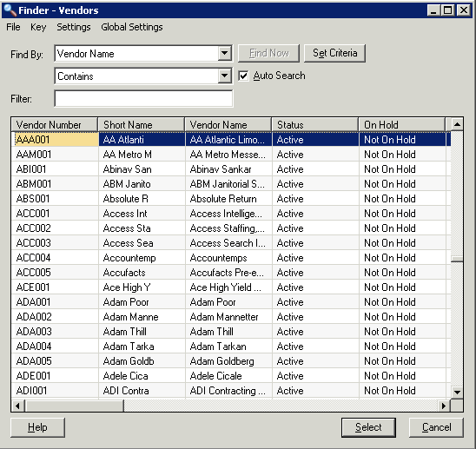
Task: Expand the Contains condition dropdown
Action: coord(225,76)
